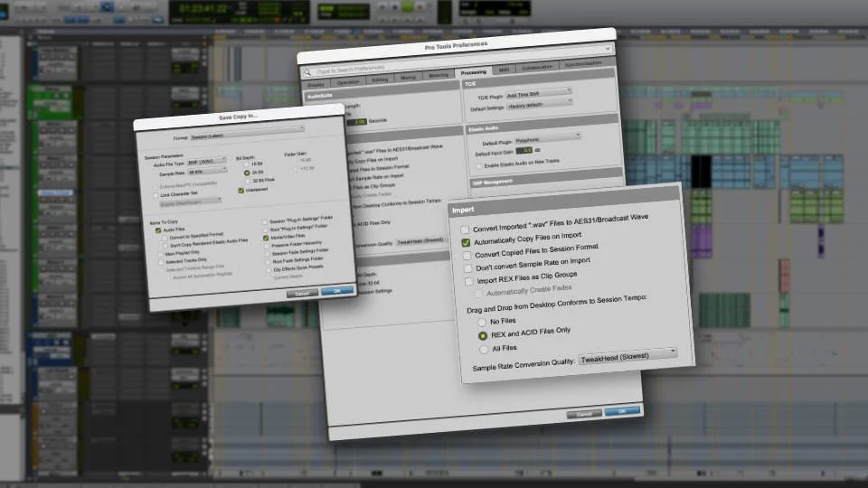The height and width of the screenshot is (488, 868).
Task: Enable Convert to Specified Format checkbox
Action: coord(165,238)
